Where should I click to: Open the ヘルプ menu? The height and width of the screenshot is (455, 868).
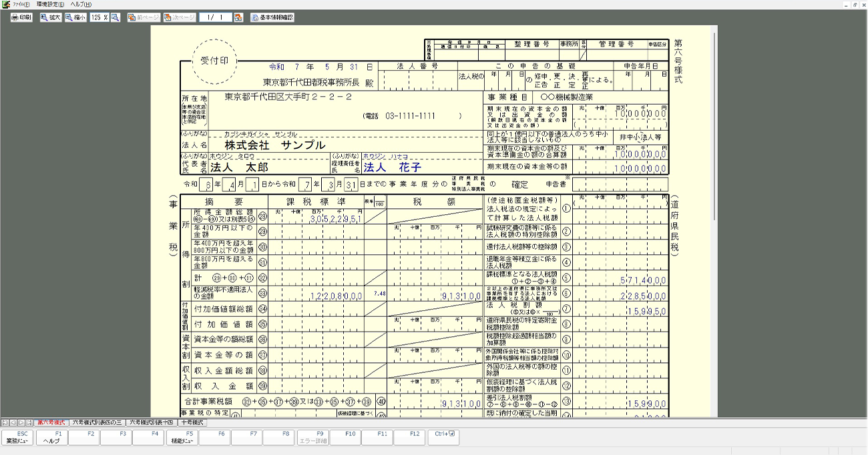80,5
